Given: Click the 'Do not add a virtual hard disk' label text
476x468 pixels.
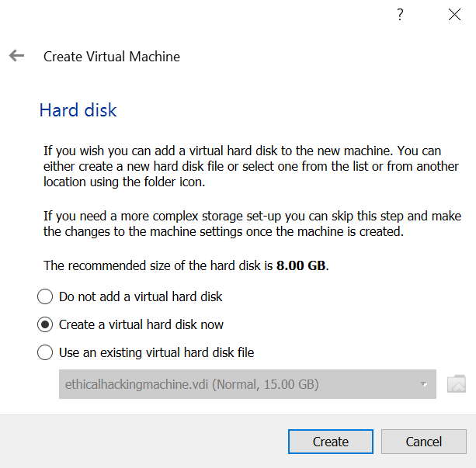Looking at the screenshot, I should click(141, 296).
